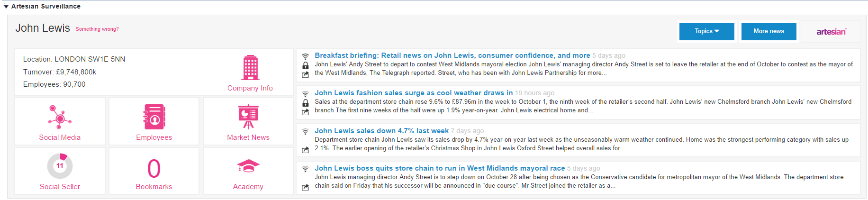Screen dimensions: 868x200
Task: Click the lock icon beside fashion sales article
Action: pos(306,103)
